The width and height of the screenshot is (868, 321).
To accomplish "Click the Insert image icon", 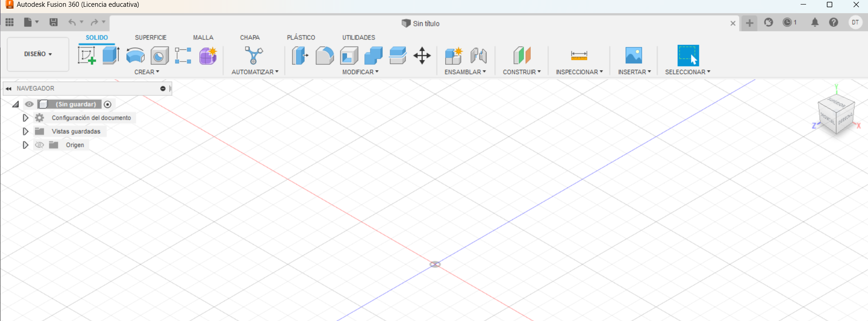I will 634,56.
